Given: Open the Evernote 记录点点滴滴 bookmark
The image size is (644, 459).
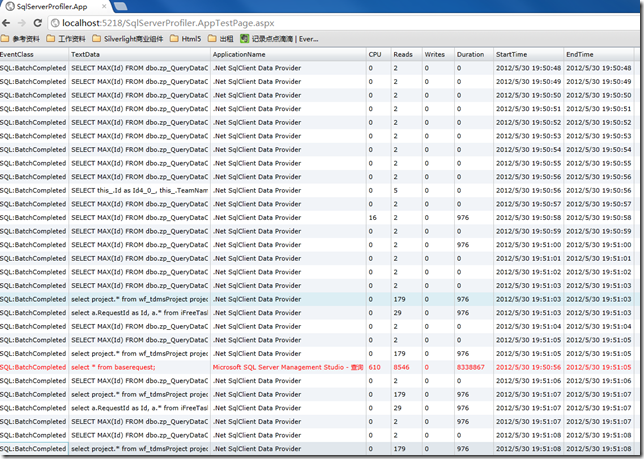Looking at the screenshot, I should click(x=279, y=39).
